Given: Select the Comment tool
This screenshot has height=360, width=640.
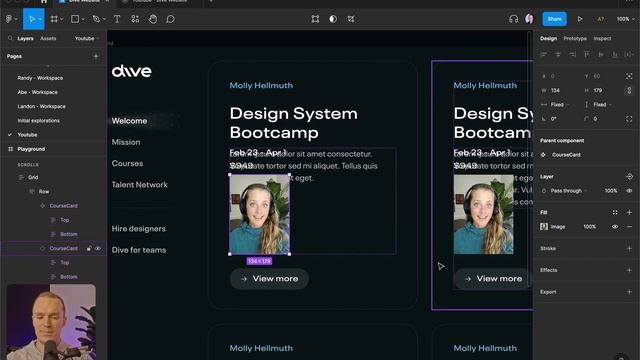Looking at the screenshot, I should click(x=171, y=19).
